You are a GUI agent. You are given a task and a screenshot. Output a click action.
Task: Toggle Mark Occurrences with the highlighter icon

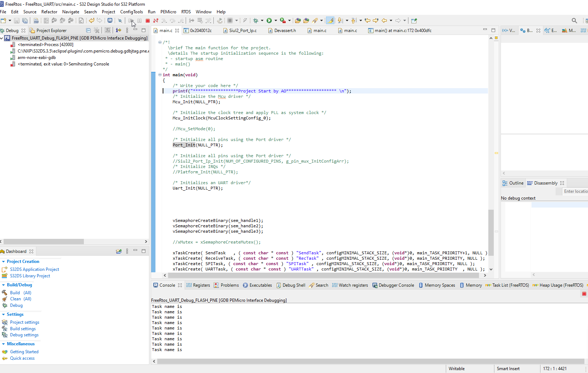coord(331,21)
